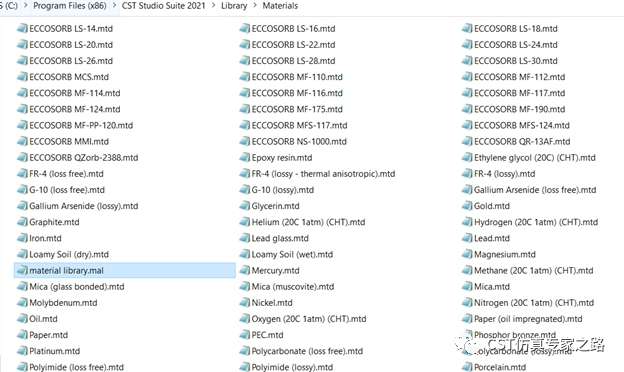Click the Porcelain.mtd file icon
The image size is (624, 372).
pos(467,367)
